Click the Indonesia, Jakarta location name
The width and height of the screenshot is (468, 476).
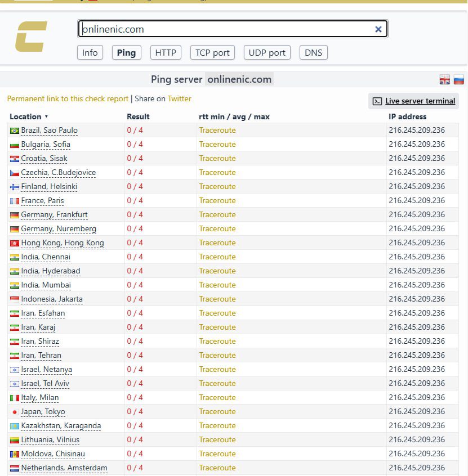52,299
